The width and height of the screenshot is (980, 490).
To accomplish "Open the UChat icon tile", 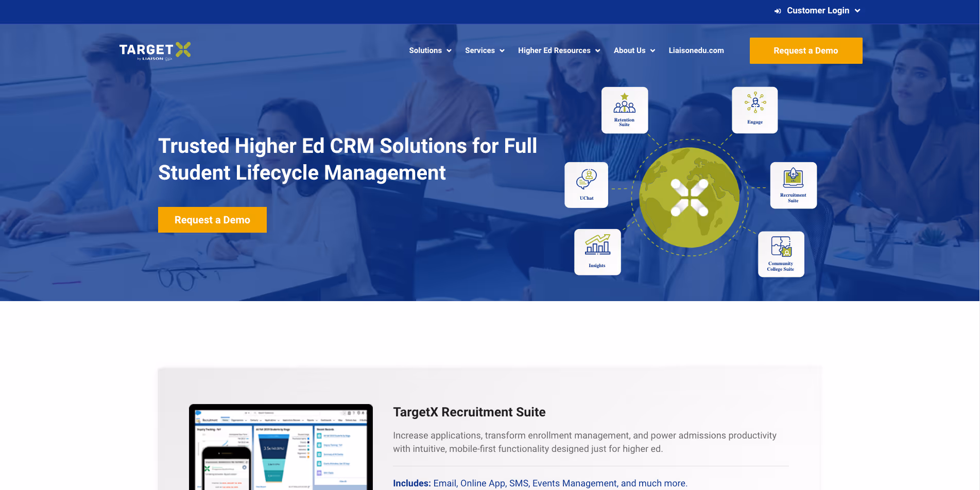I will (x=587, y=185).
